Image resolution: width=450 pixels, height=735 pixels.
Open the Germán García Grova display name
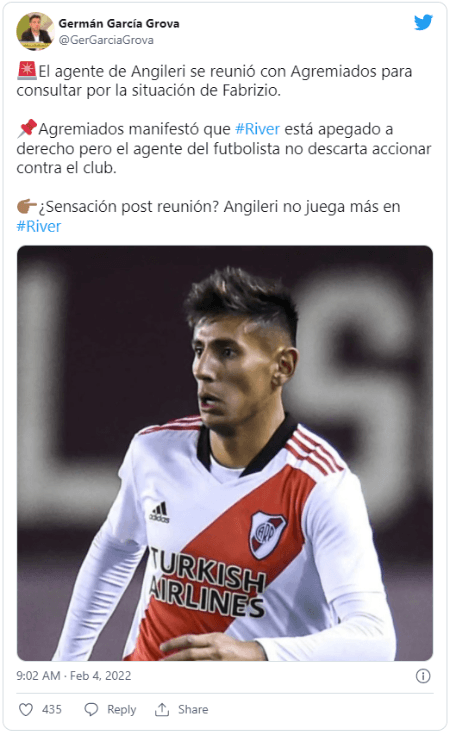pos(119,23)
